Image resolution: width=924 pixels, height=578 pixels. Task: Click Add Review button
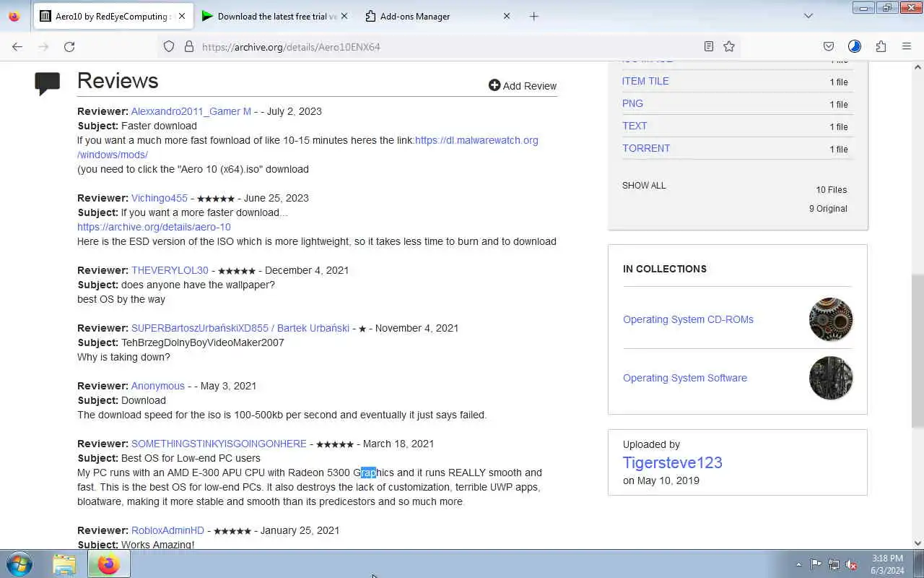523,85
